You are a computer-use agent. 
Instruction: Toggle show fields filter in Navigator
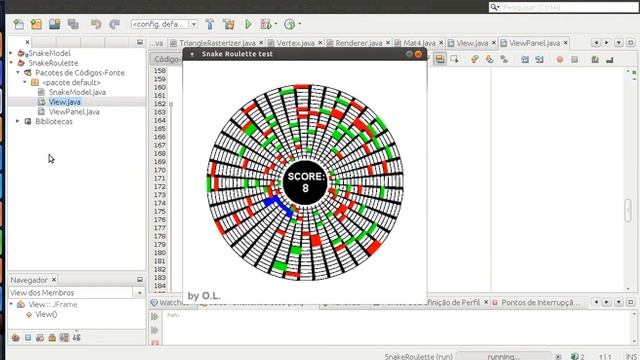(28, 338)
